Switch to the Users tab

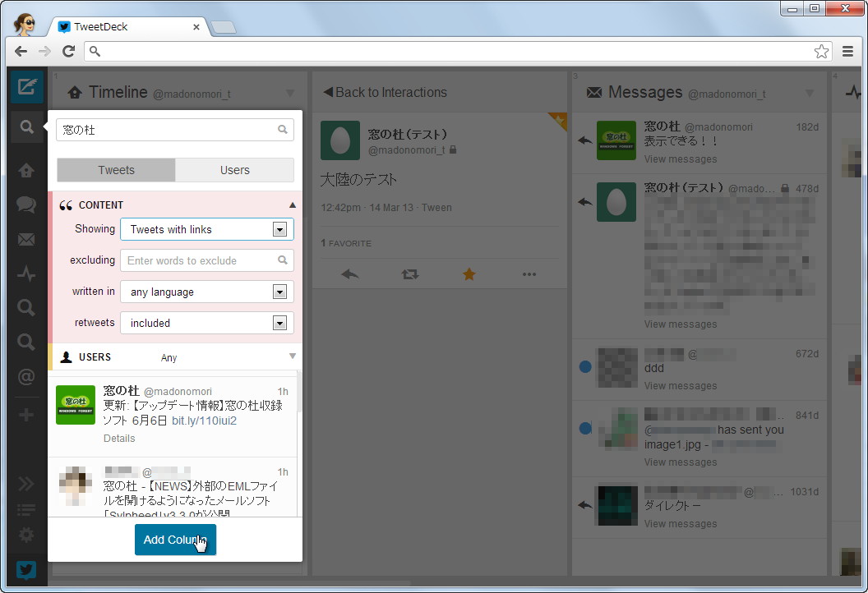pyautogui.click(x=234, y=169)
